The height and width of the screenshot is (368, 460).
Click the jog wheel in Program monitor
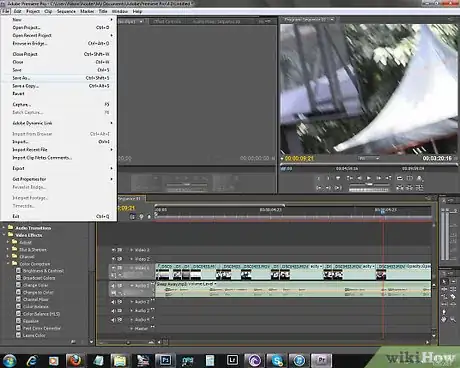pyautogui.click(x=369, y=190)
